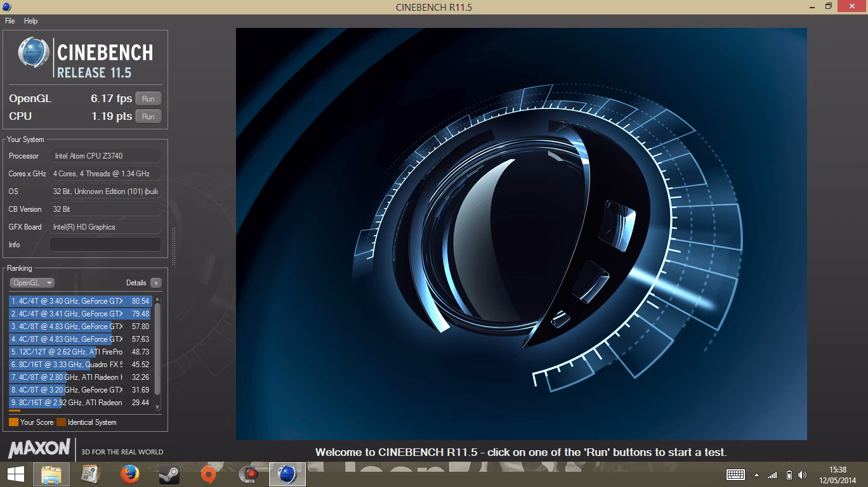Select ranking row 7, 4C/8T @ 2.80 GHz

click(x=81, y=377)
